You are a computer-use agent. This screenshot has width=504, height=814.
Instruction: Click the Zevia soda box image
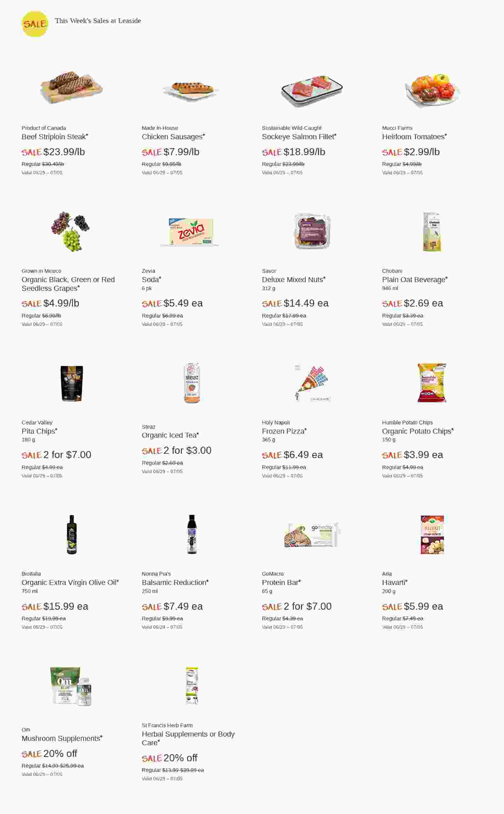191,232
